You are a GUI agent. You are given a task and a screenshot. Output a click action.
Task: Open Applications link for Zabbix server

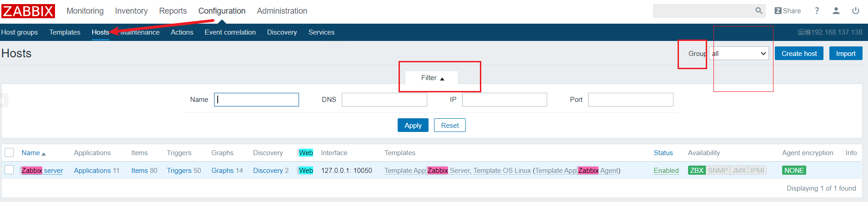click(x=92, y=171)
